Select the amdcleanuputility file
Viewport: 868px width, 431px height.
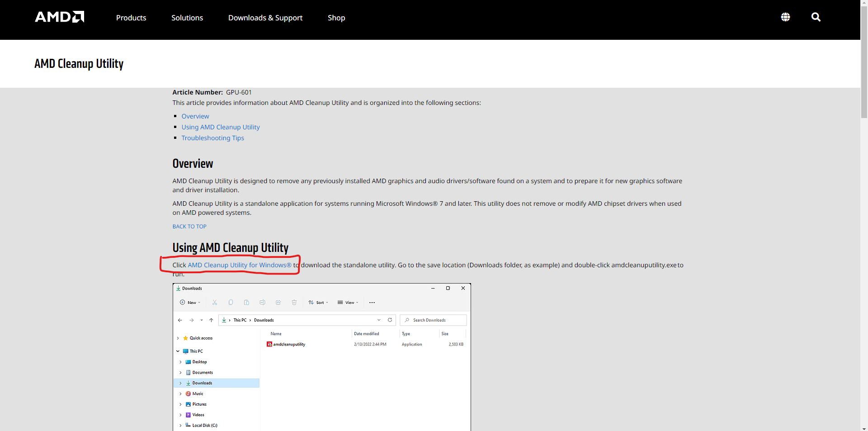tap(289, 345)
